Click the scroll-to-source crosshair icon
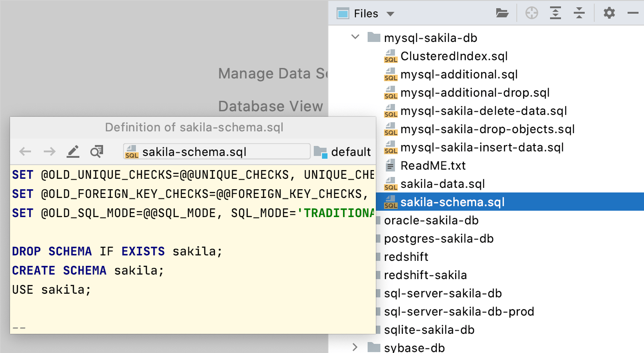Screen dimensions: 644x353 click(531, 13)
